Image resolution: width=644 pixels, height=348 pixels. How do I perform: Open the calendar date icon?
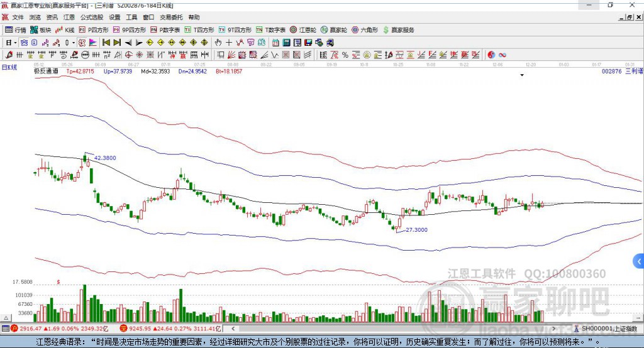pos(275,43)
